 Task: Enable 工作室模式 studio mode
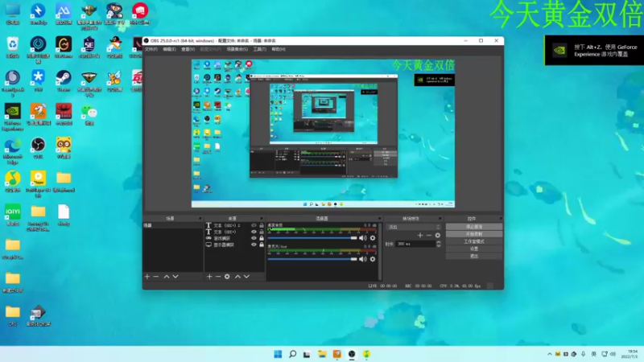point(473,241)
